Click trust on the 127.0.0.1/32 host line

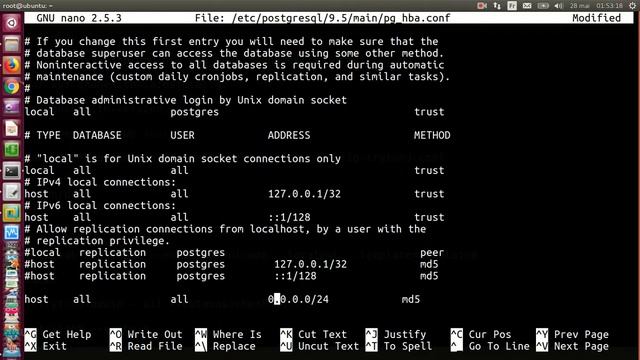pyautogui.click(x=429, y=193)
